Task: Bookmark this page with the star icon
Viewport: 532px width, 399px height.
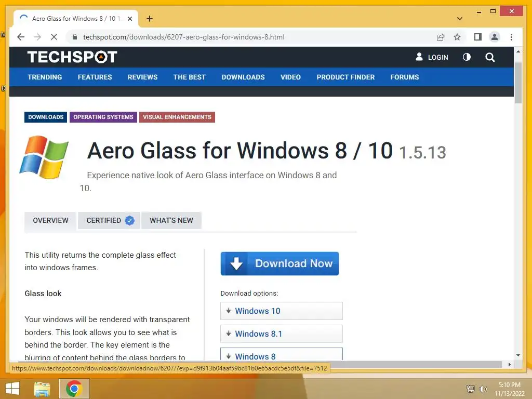Action: 457,37
